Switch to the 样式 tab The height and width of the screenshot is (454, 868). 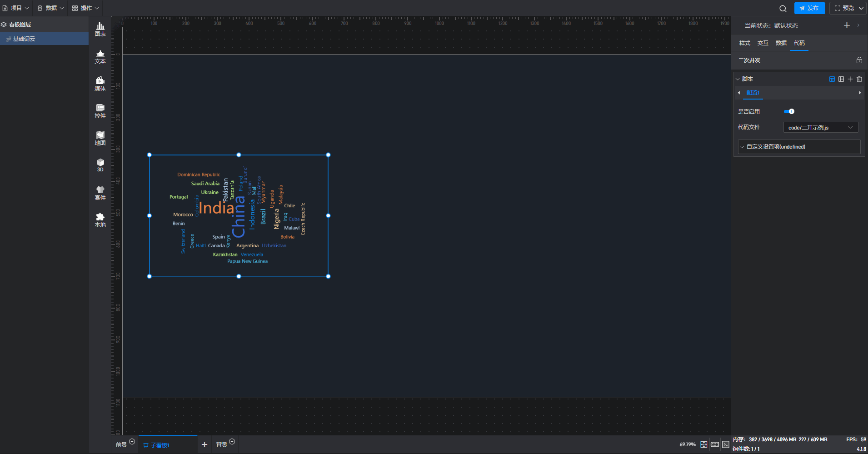[744, 43]
